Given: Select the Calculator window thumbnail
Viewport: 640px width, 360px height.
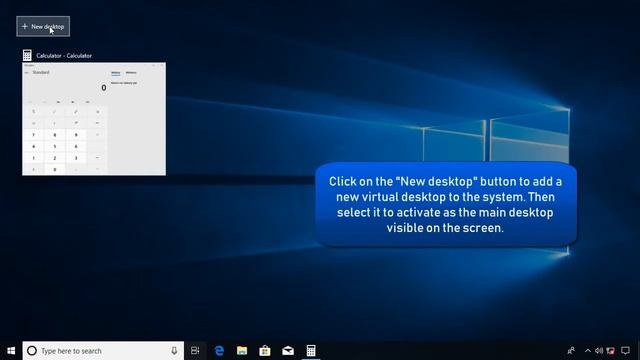Looking at the screenshot, I should click(x=94, y=119).
